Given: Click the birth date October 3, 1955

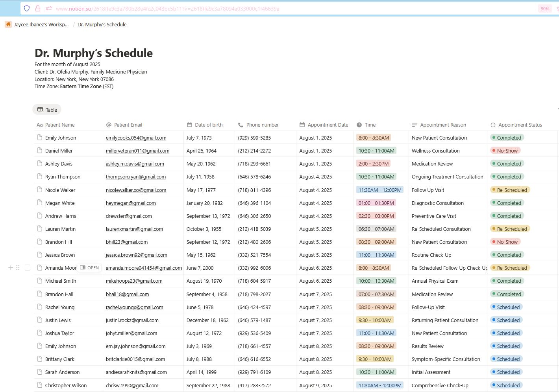Looking at the screenshot, I should pos(204,229).
